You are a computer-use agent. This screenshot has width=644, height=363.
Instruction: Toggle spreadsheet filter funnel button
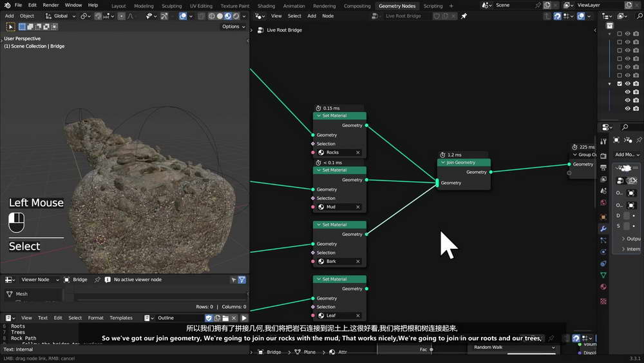coord(242,280)
